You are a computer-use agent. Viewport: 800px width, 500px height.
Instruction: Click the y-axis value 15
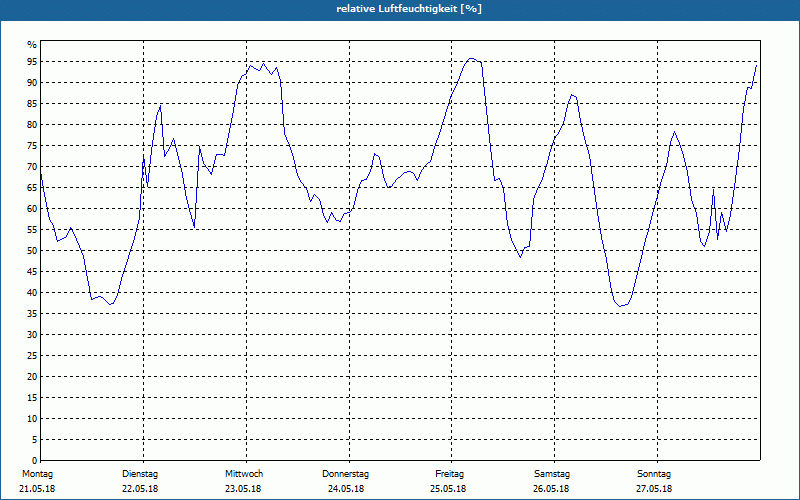coord(32,397)
